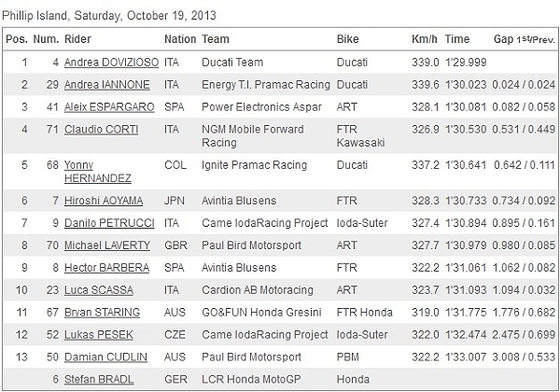Click the Bike column header

click(347, 40)
